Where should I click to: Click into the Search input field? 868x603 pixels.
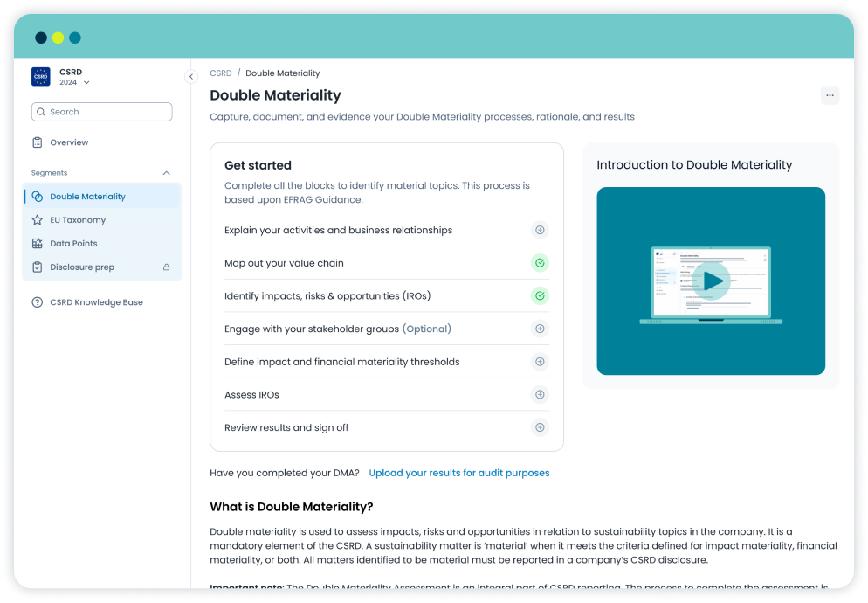(102, 112)
